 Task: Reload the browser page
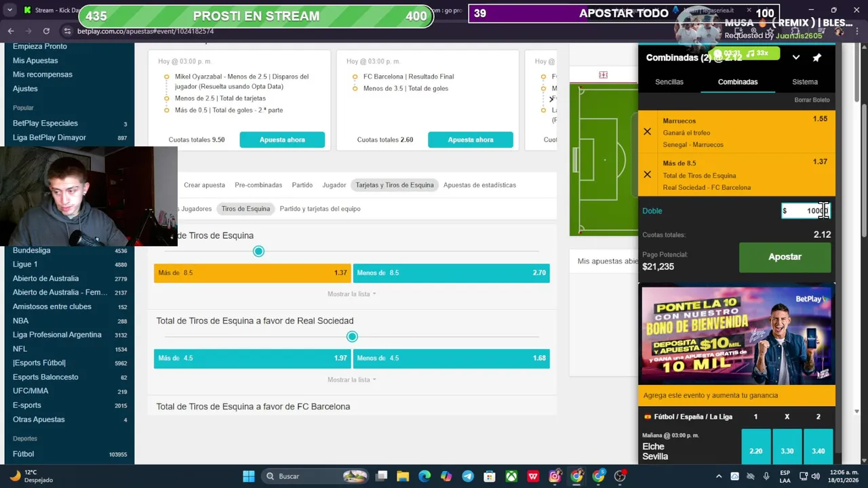tap(46, 31)
